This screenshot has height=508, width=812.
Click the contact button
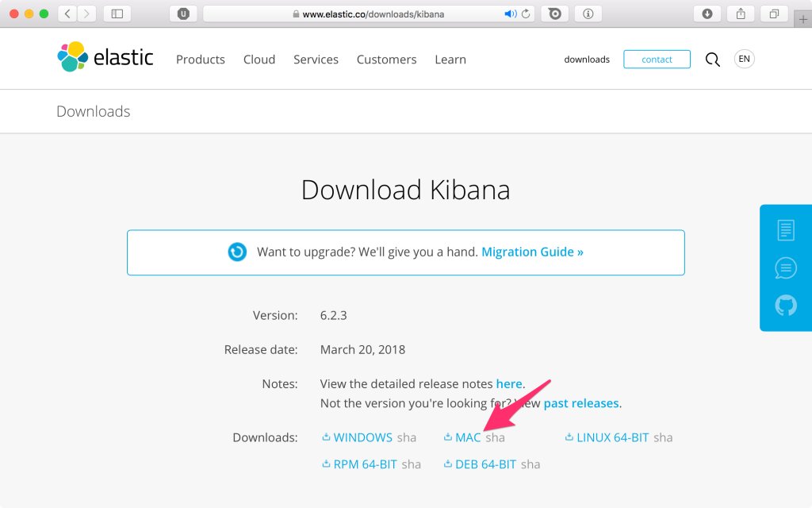(x=657, y=60)
